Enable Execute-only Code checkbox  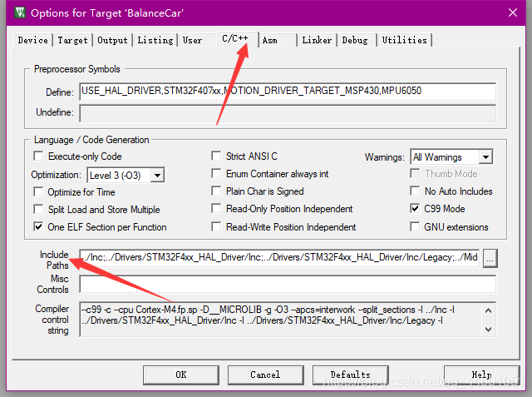click(38, 156)
